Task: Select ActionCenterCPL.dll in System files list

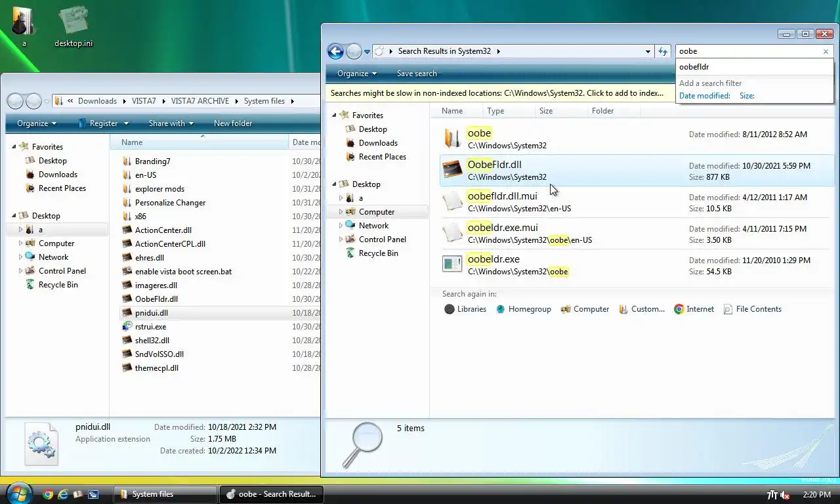Action: tap(170, 244)
